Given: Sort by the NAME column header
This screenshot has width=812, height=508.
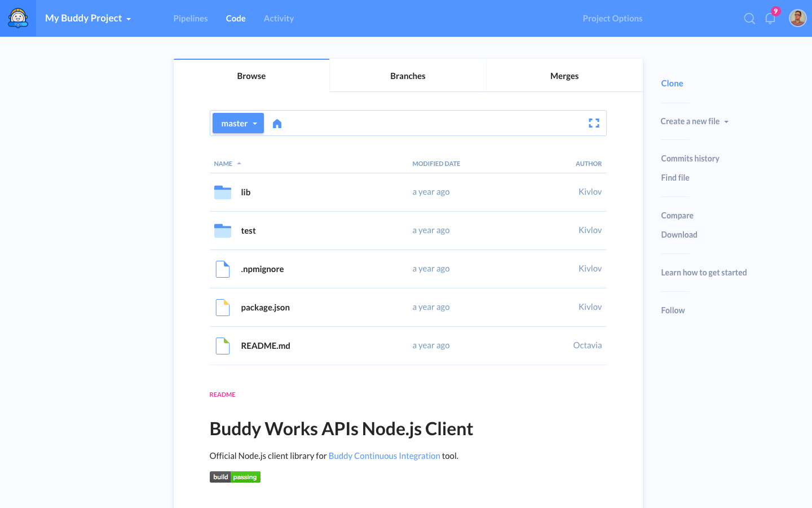Looking at the screenshot, I should click(227, 164).
